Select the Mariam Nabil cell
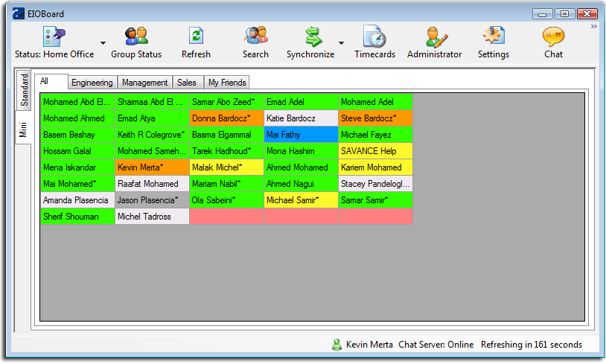This screenshot has width=606, height=364. click(226, 184)
